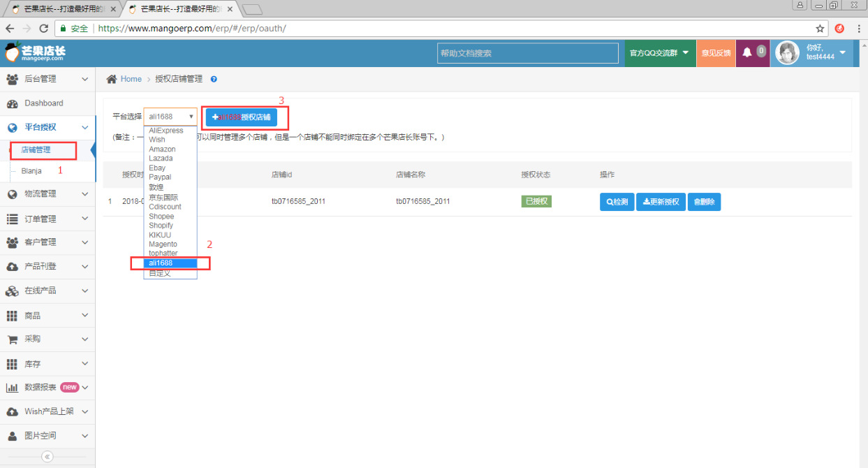The width and height of the screenshot is (868, 468).
Task: Click the 更新授权 button
Action: pyautogui.click(x=661, y=202)
